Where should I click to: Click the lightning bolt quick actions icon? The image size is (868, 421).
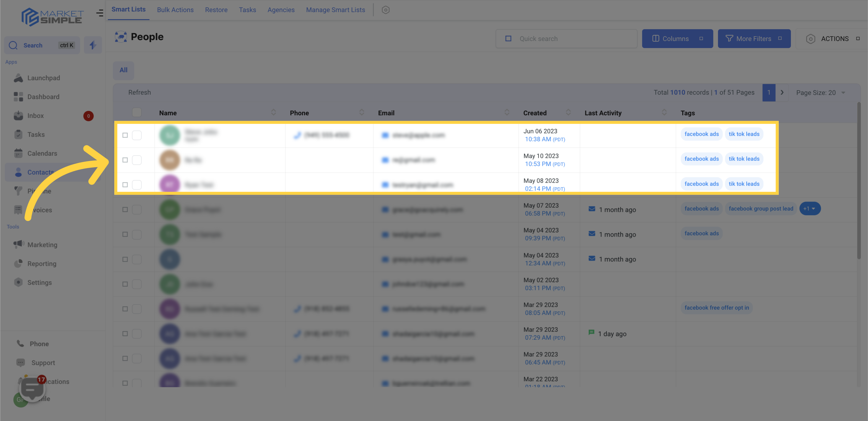tap(93, 45)
